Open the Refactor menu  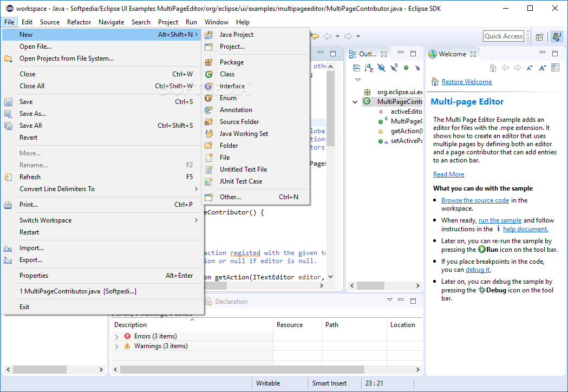79,22
